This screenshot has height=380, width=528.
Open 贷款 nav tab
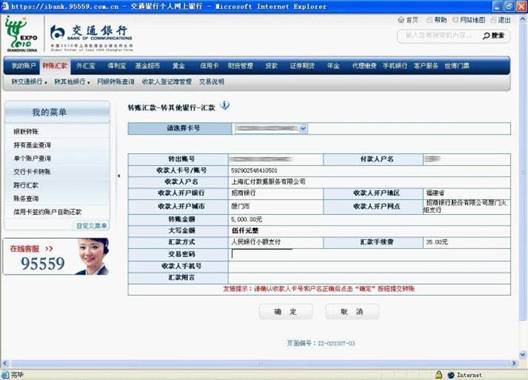[x=271, y=66]
